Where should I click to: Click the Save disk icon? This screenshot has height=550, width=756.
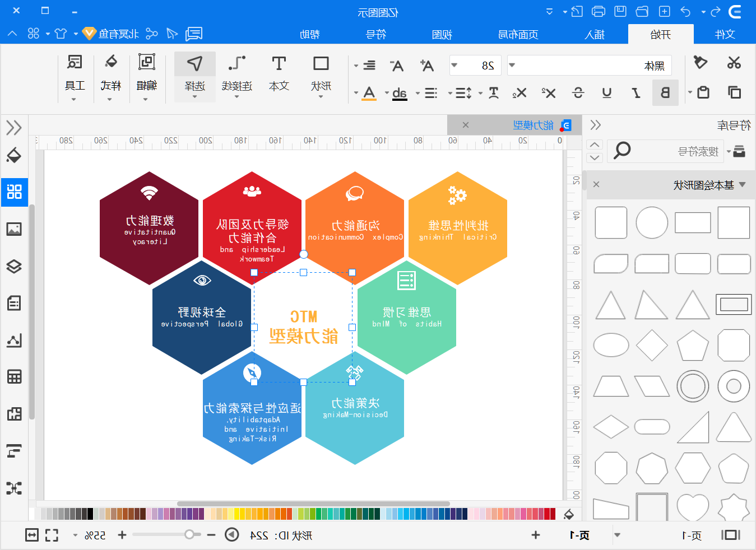620,11
